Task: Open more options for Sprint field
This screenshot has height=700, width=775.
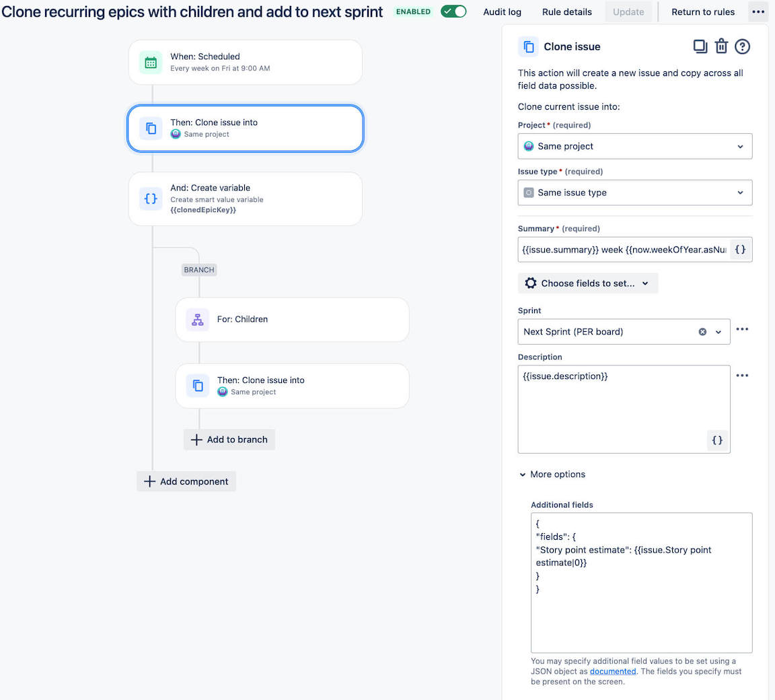Action: coord(742,329)
